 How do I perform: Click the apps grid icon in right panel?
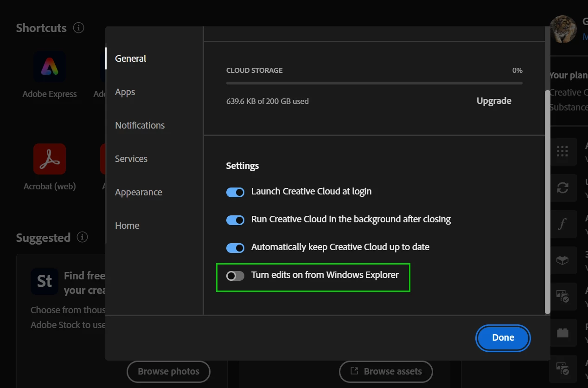[562, 151]
